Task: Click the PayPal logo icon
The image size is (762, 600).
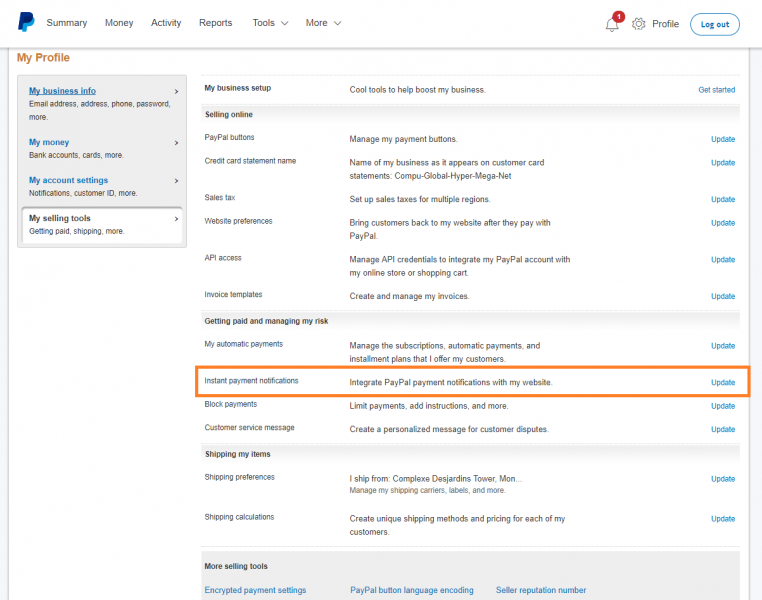Action: click(26, 22)
